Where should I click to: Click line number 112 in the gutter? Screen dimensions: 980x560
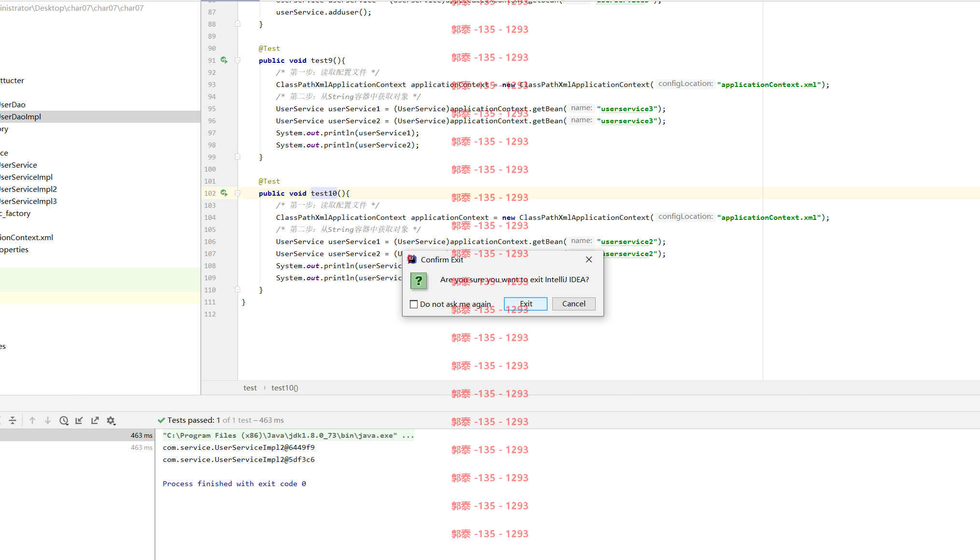point(210,314)
